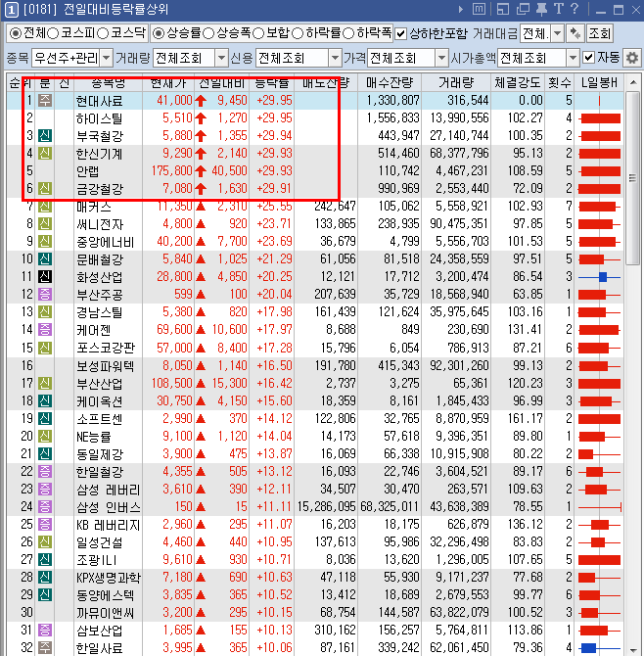Screen dimensions: 644x656
Task: Open the 거래량 전체조회 dropdown
Action: (x=221, y=58)
